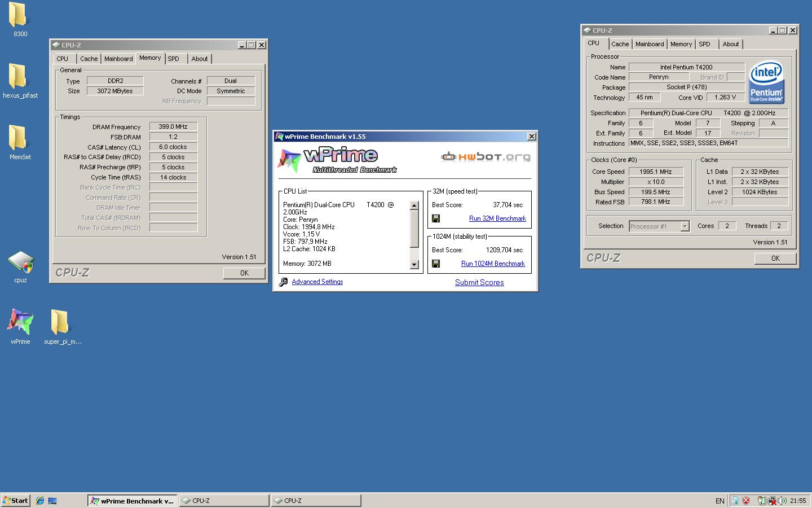Image resolution: width=812 pixels, height=508 pixels.
Task: Switch to first CPU-Z taskbar button
Action: coord(224,501)
